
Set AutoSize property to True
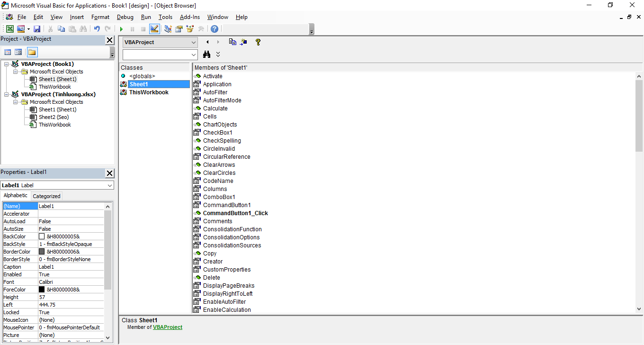click(x=71, y=228)
